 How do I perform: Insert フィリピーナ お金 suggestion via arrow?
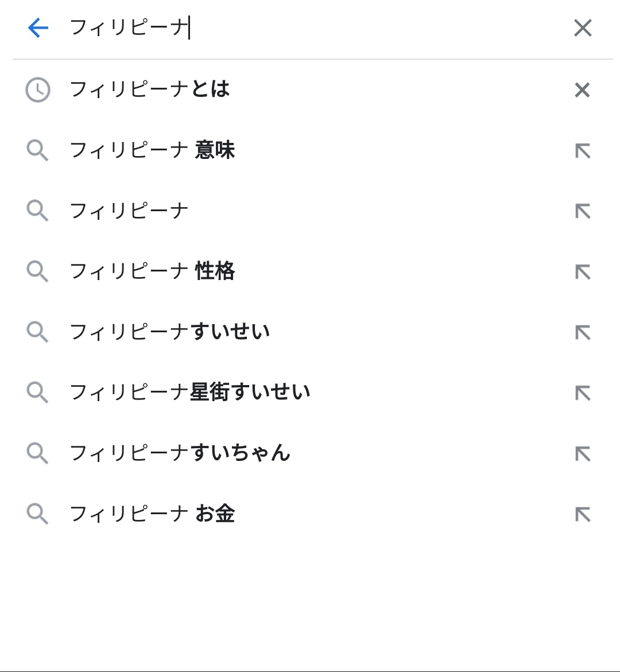pos(583,514)
